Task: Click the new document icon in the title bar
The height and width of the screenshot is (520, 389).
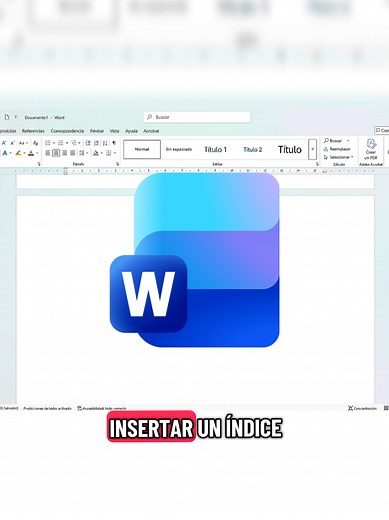Action: pos(7,117)
